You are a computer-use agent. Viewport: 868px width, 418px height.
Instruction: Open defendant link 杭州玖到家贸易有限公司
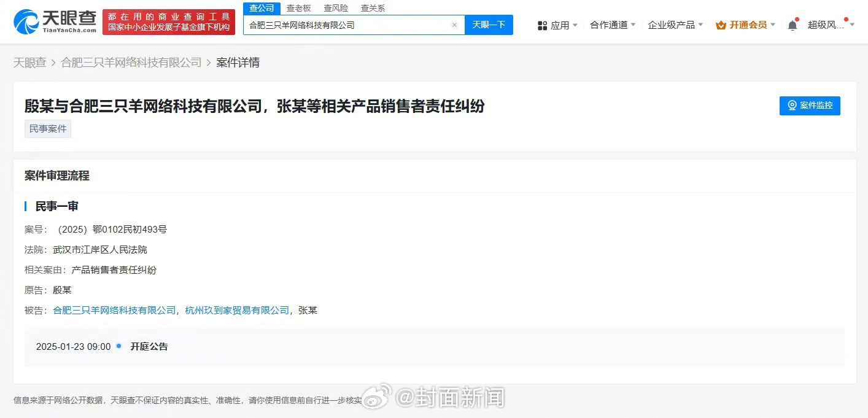click(x=237, y=311)
